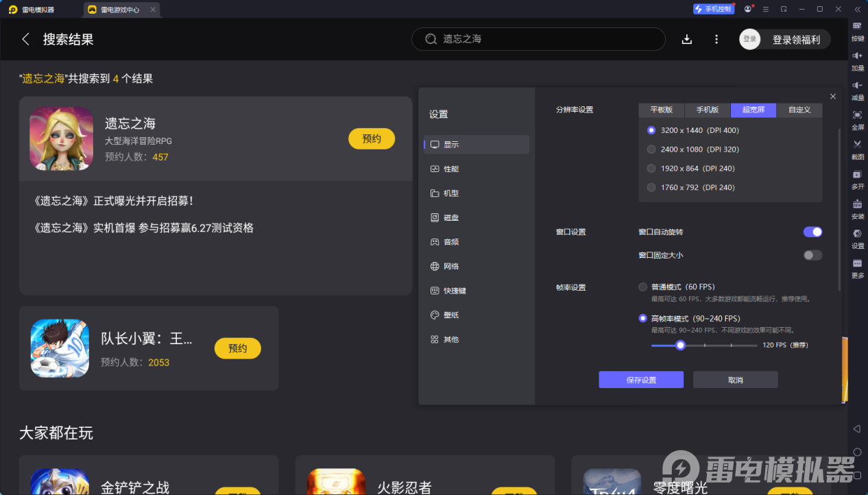Click the 取消 button in settings
The height and width of the screenshot is (495, 868).
736,380
